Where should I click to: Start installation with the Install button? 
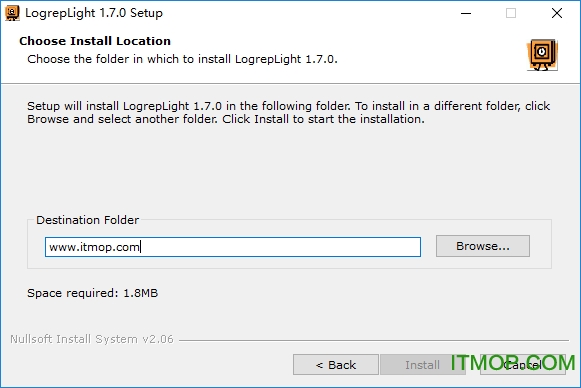[422, 365]
